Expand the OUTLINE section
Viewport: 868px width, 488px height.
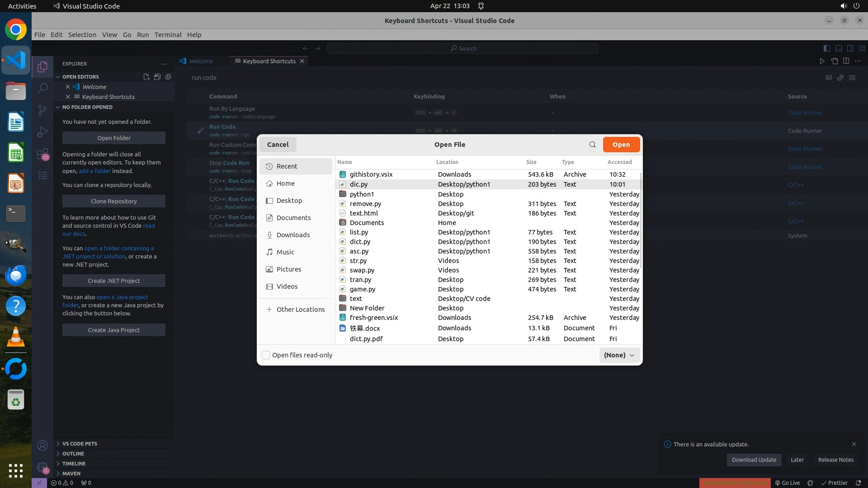click(73, 454)
